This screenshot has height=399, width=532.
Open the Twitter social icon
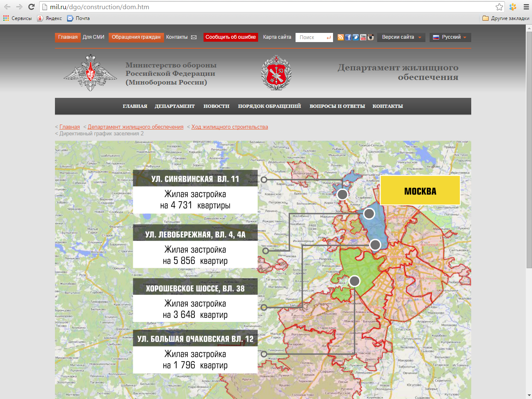tap(355, 37)
